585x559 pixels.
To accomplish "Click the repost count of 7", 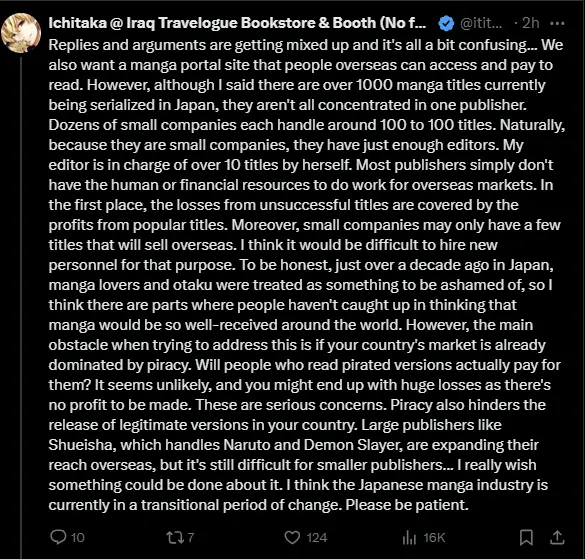I will click(x=190, y=538).
